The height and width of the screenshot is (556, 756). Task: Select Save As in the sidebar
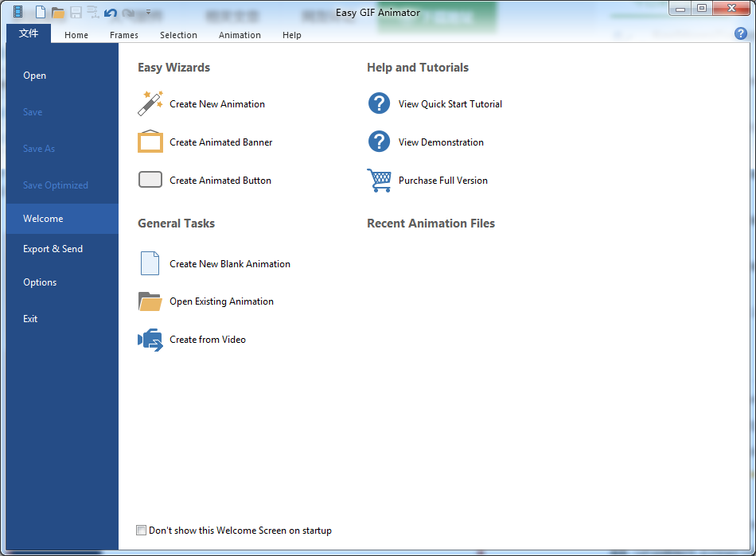(x=62, y=149)
